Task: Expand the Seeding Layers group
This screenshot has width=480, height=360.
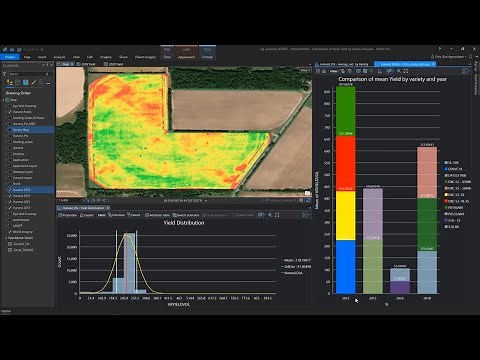Action: [6, 172]
